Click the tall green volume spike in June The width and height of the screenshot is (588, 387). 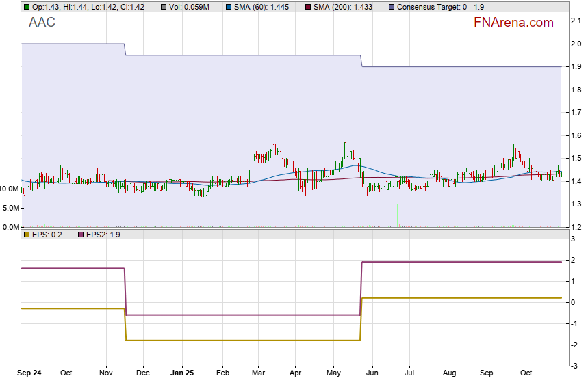click(x=397, y=215)
